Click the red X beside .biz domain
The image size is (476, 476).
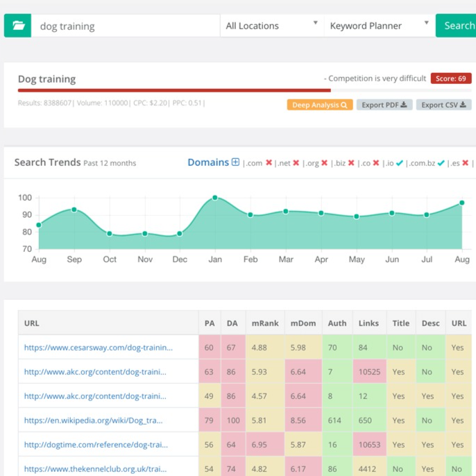[x=351, y=163]
